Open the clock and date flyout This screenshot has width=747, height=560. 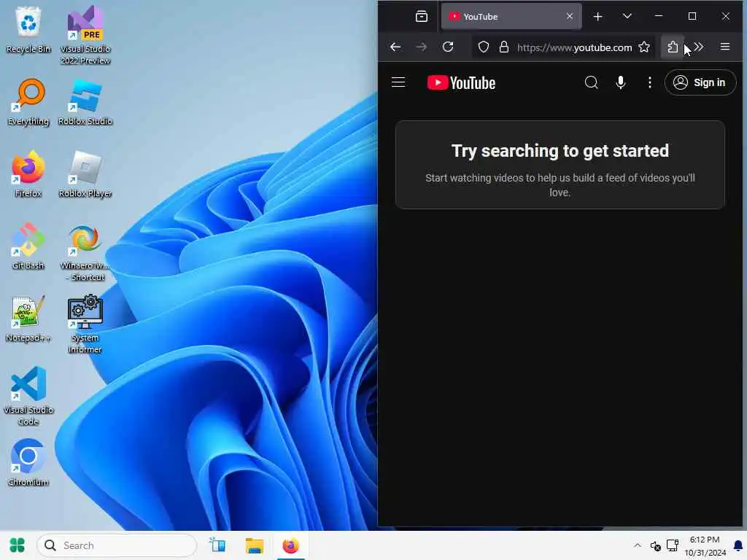point(705,545)
